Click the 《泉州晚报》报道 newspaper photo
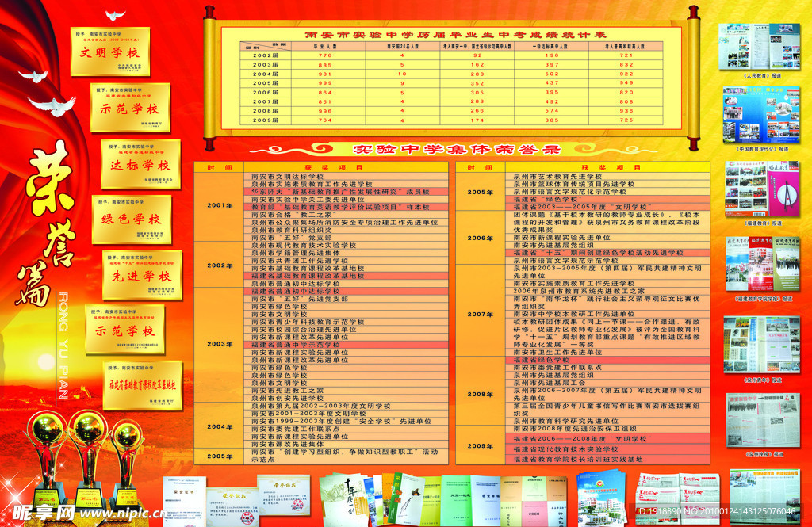Screen dimensions: 812x527 tap(763, 420)
